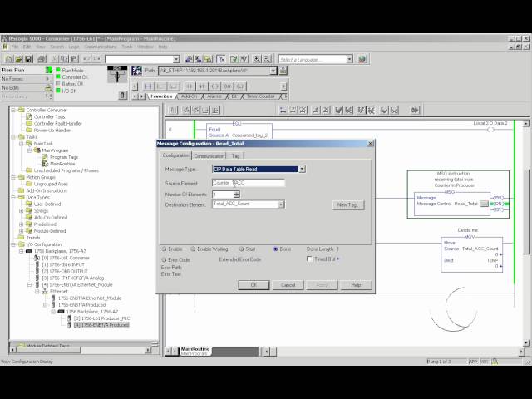Click the Save diskette icon
Image resolution: width=532 pixels, height=399 pixels.
click(x=28, y=59)
